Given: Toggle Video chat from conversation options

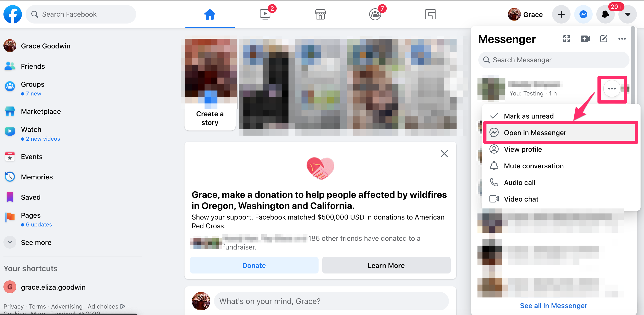Looking at the screenshot, I should (521, 199).
